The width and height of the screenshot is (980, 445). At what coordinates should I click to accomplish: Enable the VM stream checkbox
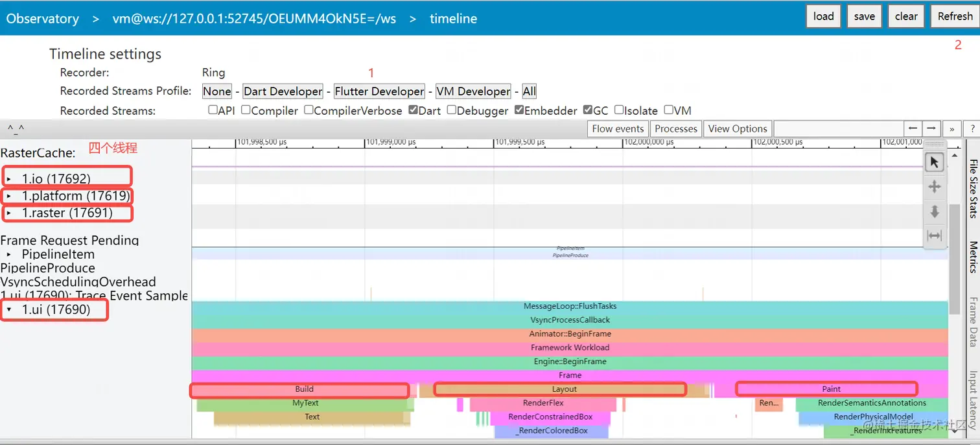pyautogui.click(x=668, y=110)
